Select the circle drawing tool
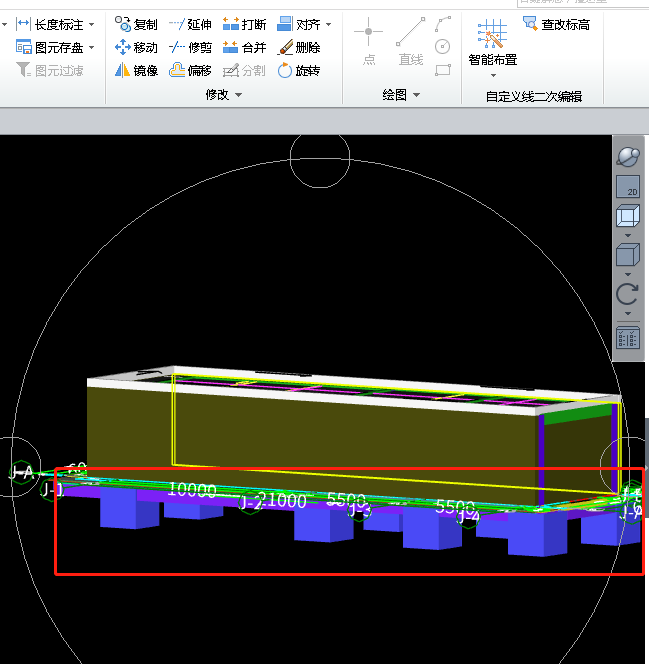 (443, 47)
